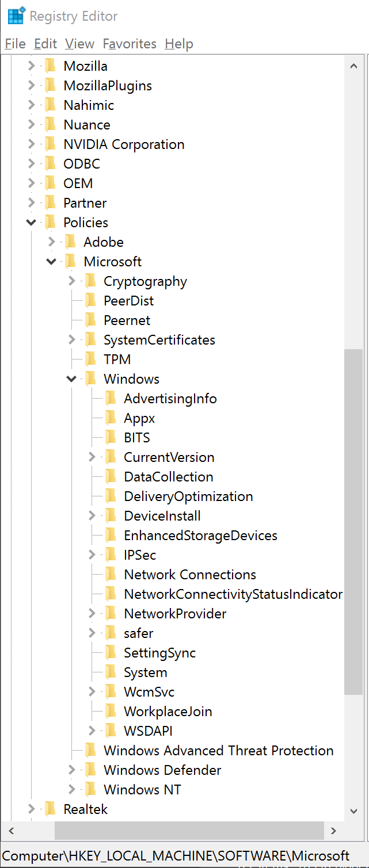Image resolution: width=369 pixels, height=868 pixels.
Task: Click the folder icon beside TPM key
Action: 90,360
